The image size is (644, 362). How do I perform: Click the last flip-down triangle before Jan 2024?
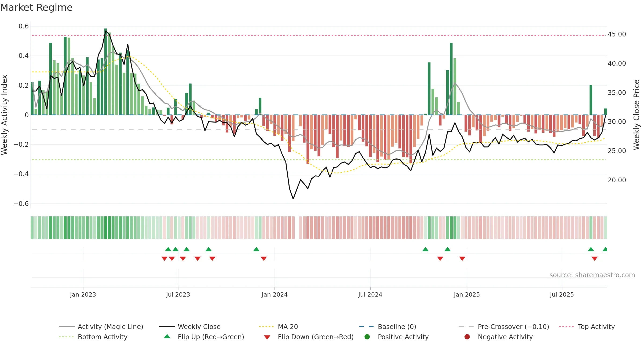(264, 258)
